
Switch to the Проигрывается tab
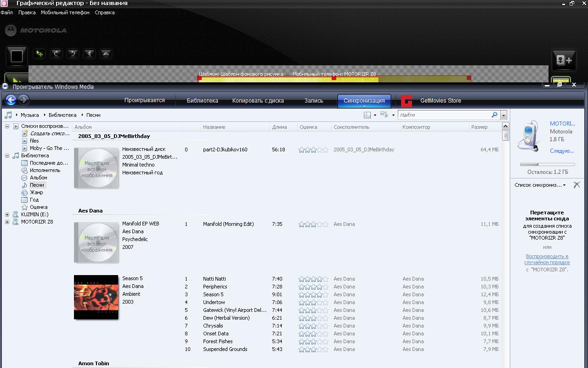[x=145, y=100]
